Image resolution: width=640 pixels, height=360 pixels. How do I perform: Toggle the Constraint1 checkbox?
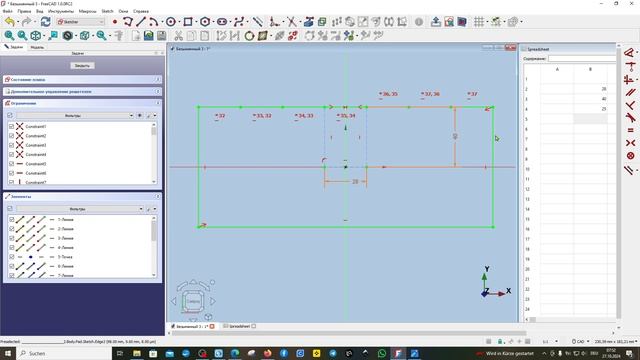pyautogui.click(x=11, y=127)
